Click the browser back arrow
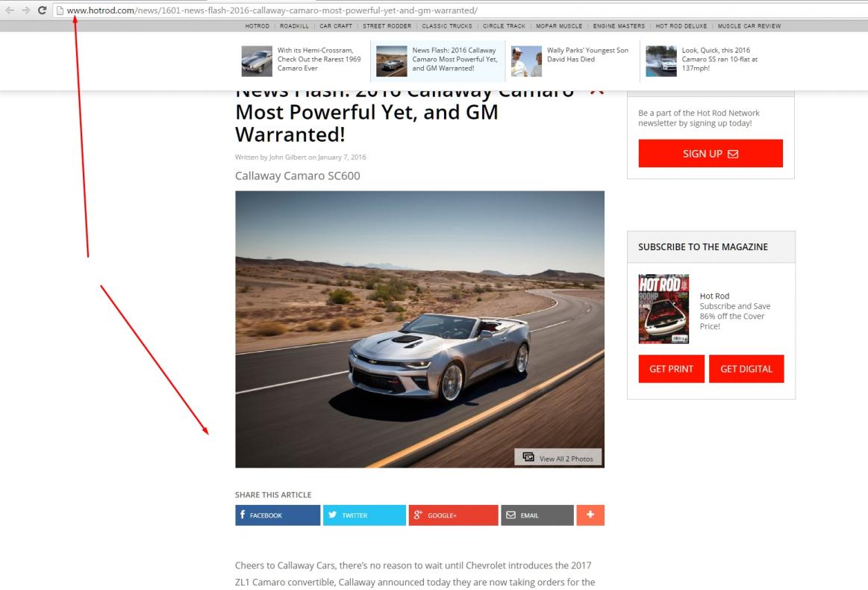Viewport: 868px width, 590px height. pyautogui.click(x=10, y=10)
